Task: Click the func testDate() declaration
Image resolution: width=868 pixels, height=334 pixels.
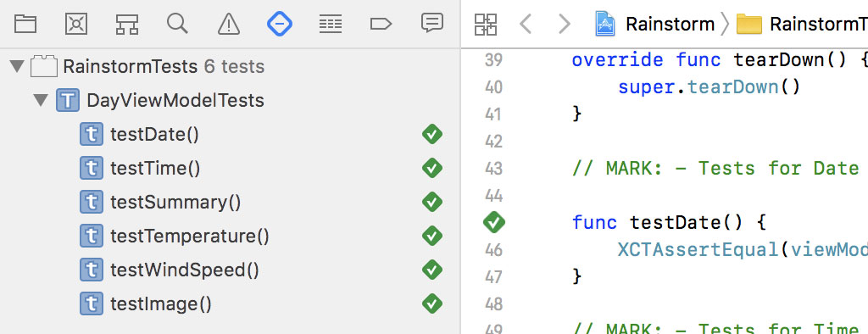Action: [x=670, y=222]
